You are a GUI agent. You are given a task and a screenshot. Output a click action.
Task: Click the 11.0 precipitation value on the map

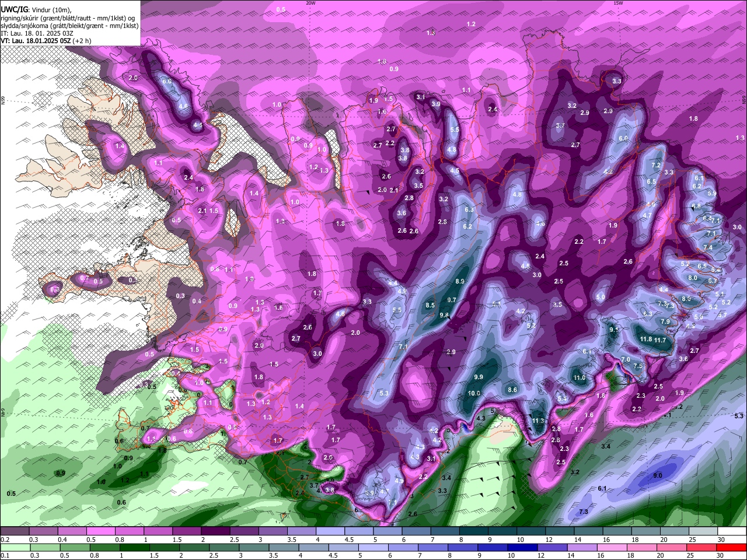pyautogui.click(x=579, y=378)
